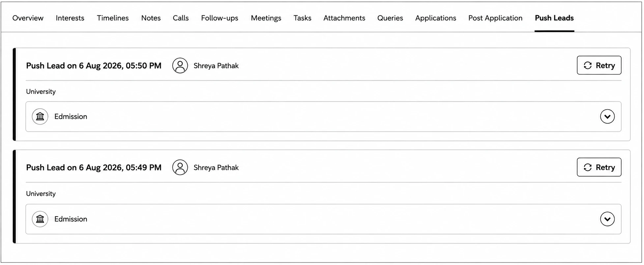The height and width of the screenshot is (265, 644).
Task: Open the Queries tab
Action: (390, 18)
